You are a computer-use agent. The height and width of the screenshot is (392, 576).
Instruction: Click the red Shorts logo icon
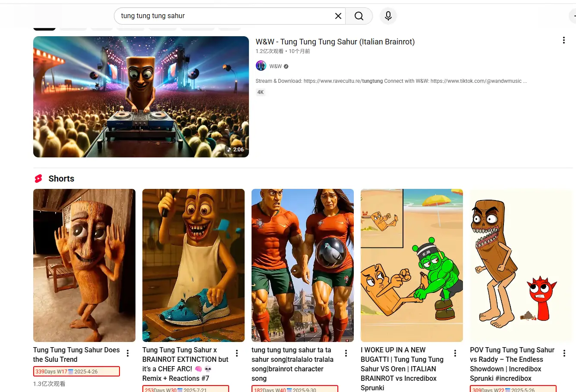[38, 179]
